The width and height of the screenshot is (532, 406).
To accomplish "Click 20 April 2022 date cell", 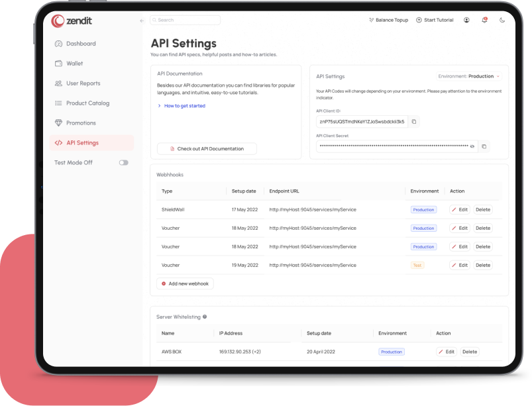I will tap(321, 352).
